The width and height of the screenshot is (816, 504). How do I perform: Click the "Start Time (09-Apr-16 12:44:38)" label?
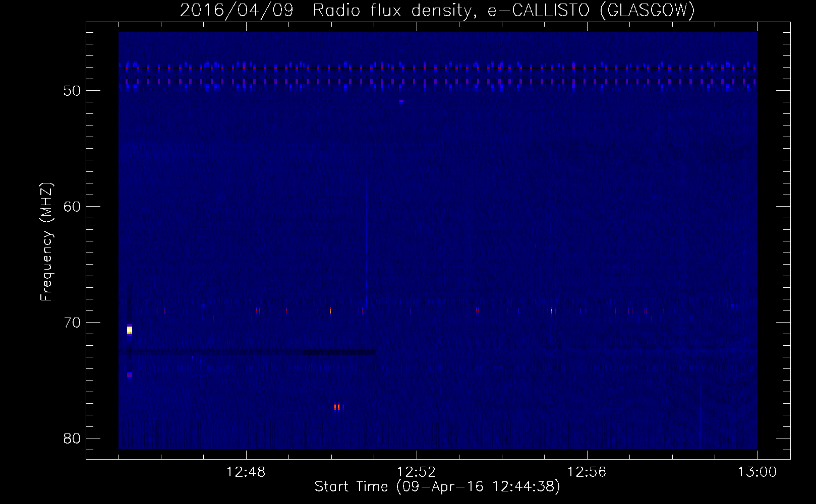click(437, 487)
